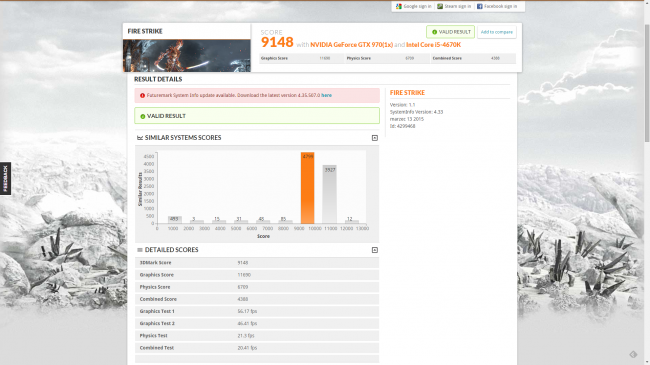This screenshot has height=365, width=650.
Task: Click the orange FIRE STRIKE heading in the sidebar
Action: click(407, 93)
